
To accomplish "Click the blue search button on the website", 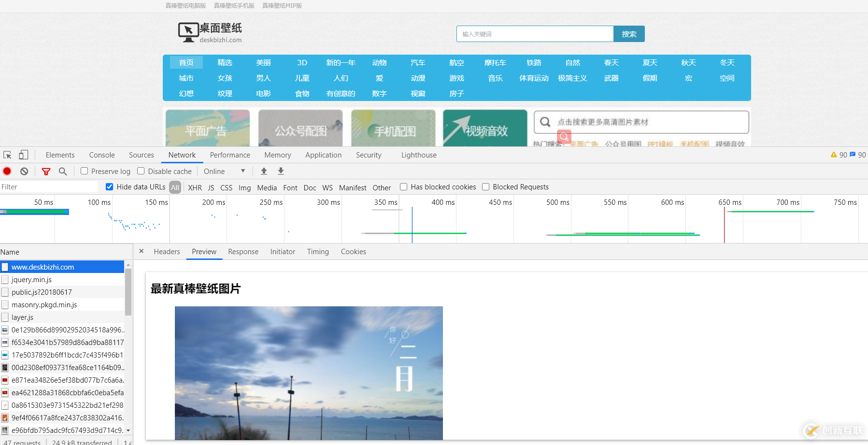I will [x=629, y=34].
